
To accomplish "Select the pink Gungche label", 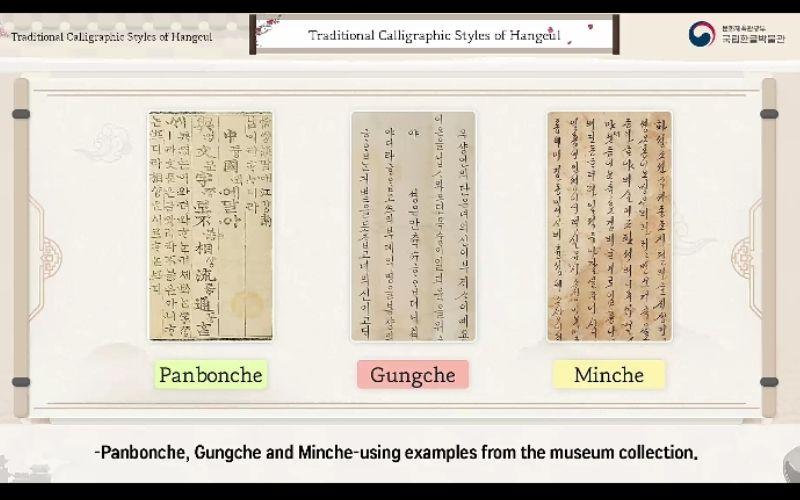I will point(413,375).
